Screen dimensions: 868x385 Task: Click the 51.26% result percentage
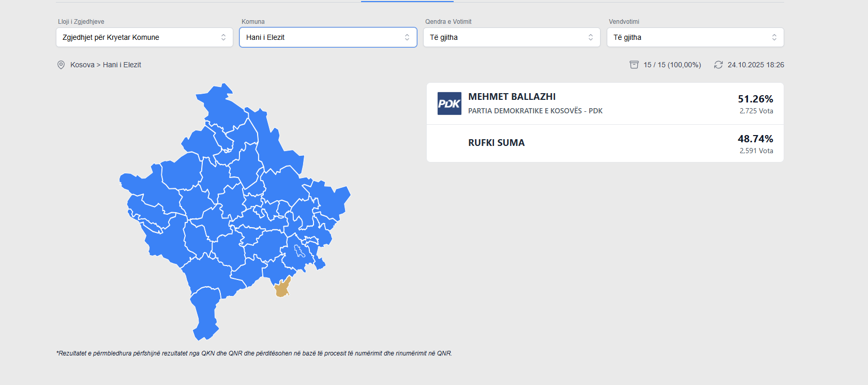[755, 99]
